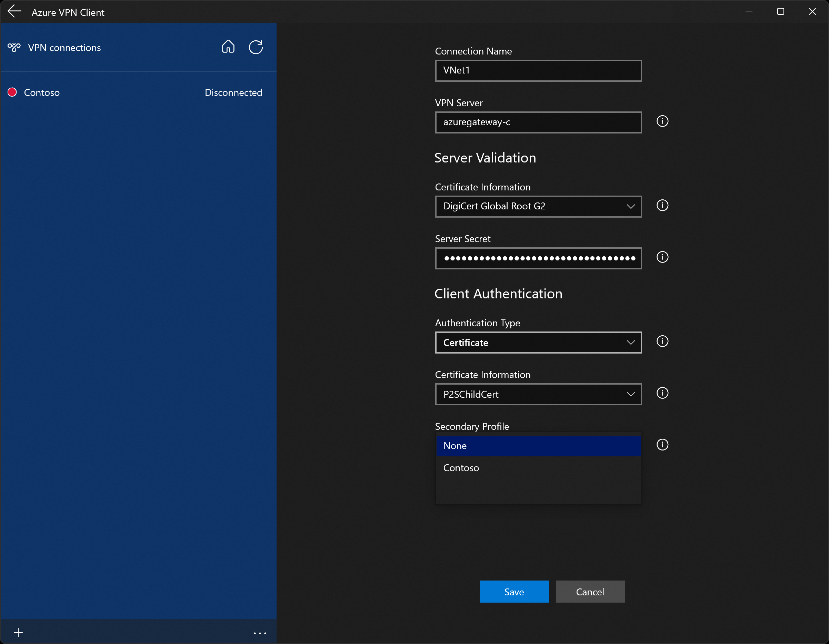Refresh the VPN connections list
Image resolution: width=829 pixels, height=644 pixels.
pyautogui.click(x=256, y=47)
